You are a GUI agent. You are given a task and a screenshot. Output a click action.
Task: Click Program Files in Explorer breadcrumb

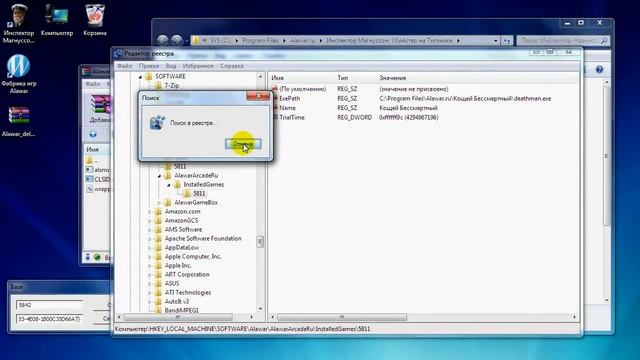260,40
